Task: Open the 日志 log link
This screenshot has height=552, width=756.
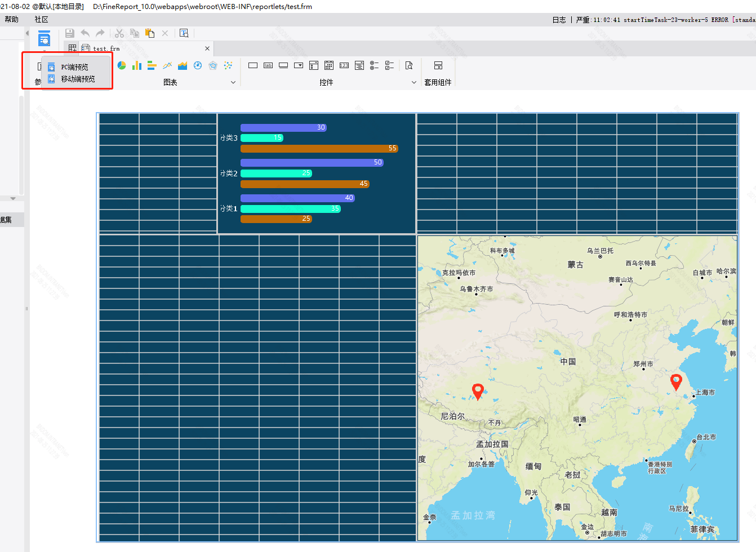Action: (x=559, y=20)
